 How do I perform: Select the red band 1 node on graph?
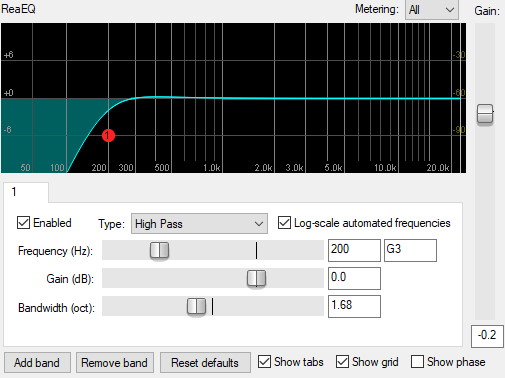[x=108, y=136]
